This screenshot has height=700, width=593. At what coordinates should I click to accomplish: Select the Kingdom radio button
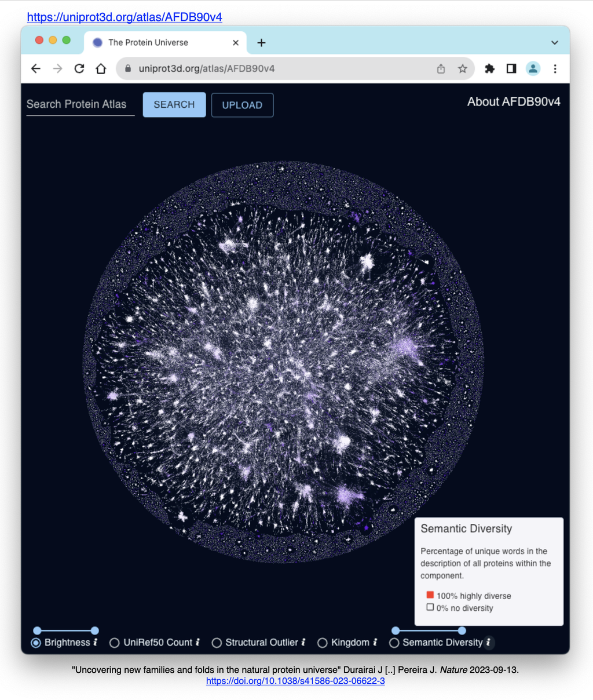coord(323,643)
